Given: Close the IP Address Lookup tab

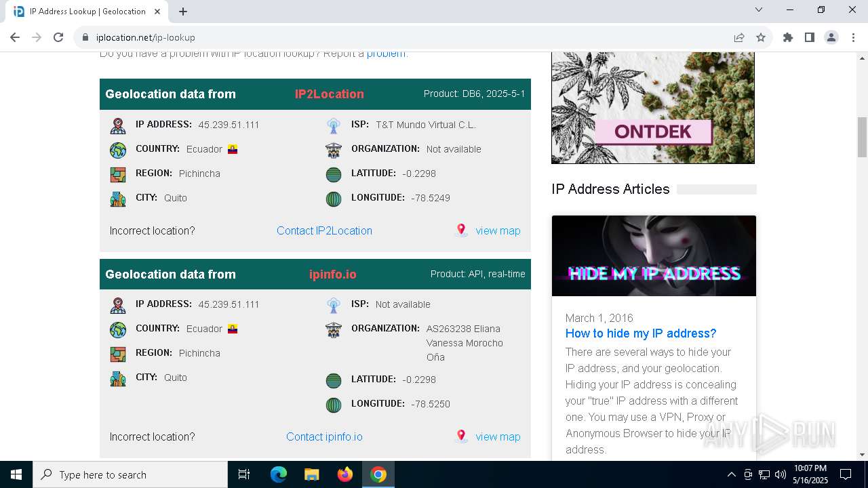Looking at the screenshot, I should 158,12.
